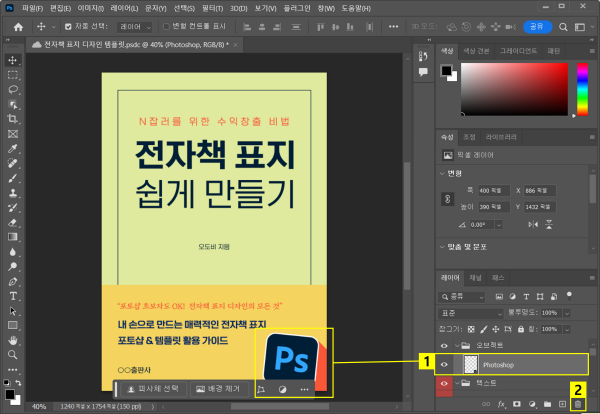
Task: Select the Hand tool
Action: [13, 339]
